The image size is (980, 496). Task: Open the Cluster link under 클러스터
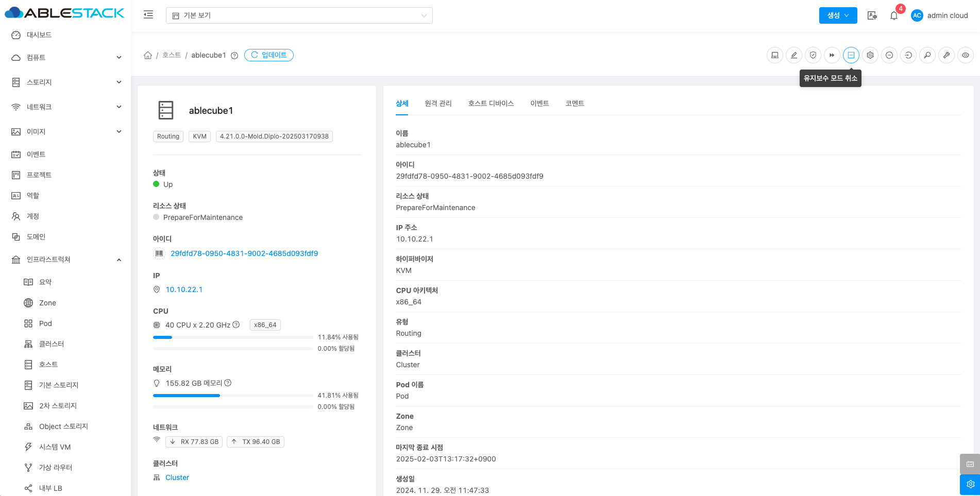(177, 477)
